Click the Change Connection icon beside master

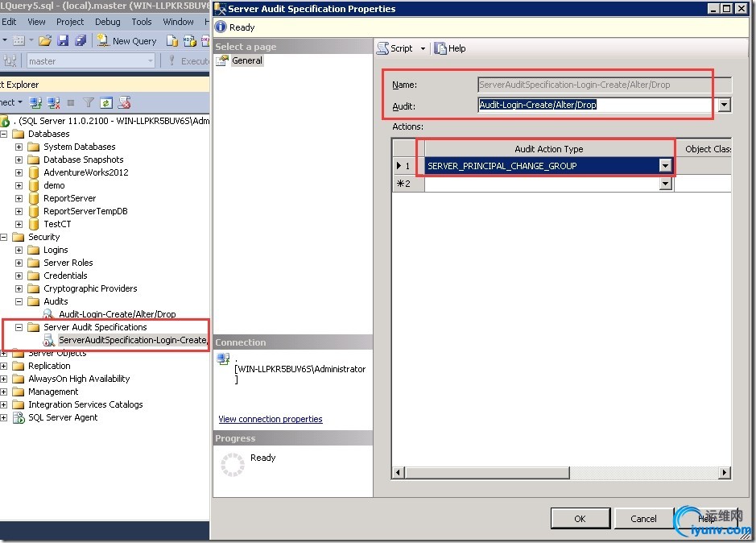coord(10,60)
